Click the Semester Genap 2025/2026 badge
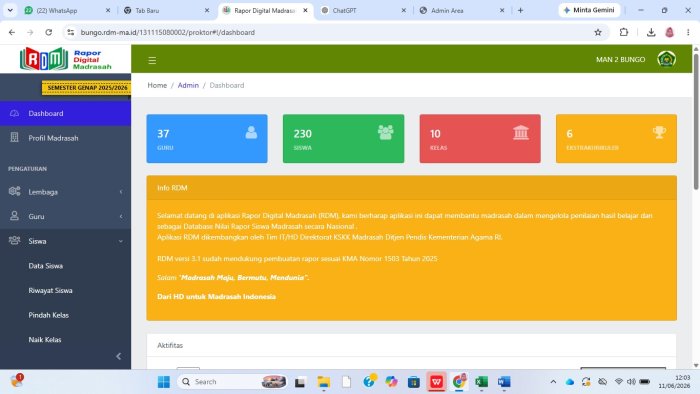This screenshot has width=700, height=394. tap(87, 88)
